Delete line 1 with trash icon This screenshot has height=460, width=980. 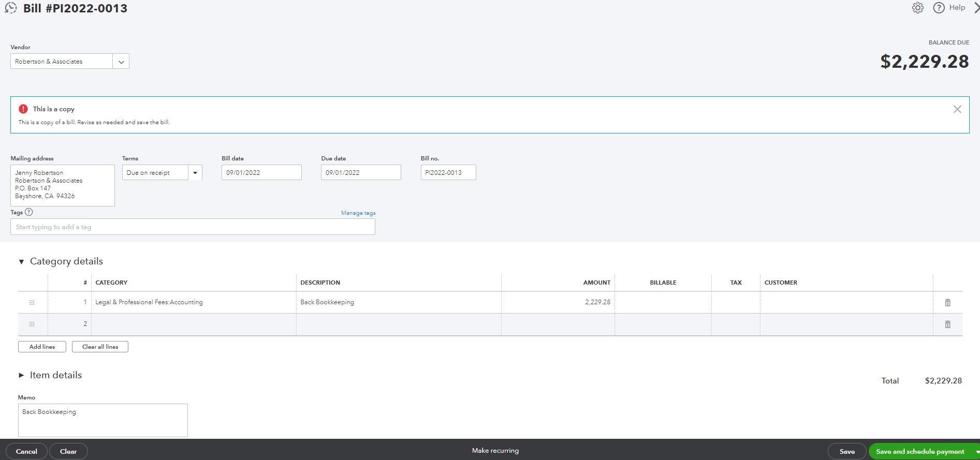[947, 303]
